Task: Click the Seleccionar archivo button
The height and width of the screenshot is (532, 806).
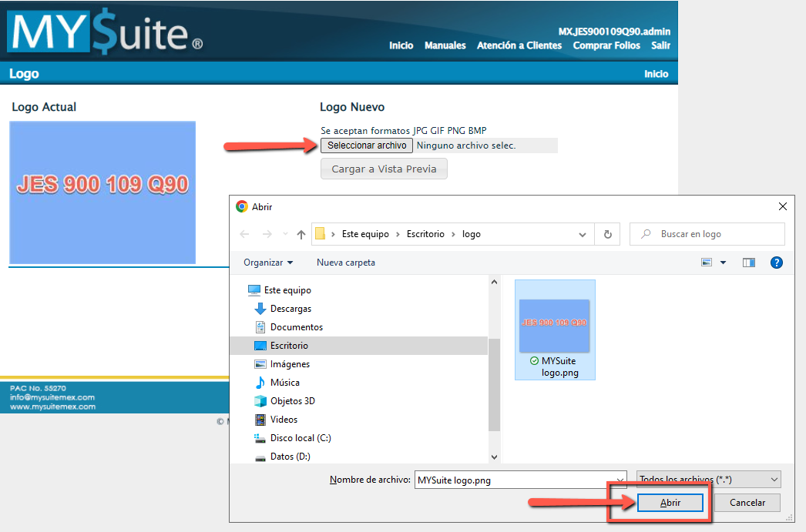Action: point(367,146)
